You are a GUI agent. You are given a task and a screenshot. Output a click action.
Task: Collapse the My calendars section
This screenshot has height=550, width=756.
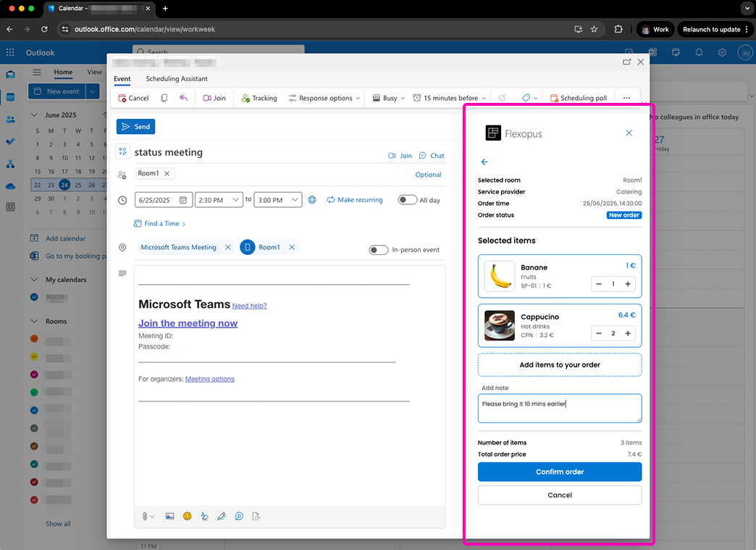click(x=34, y=279)
